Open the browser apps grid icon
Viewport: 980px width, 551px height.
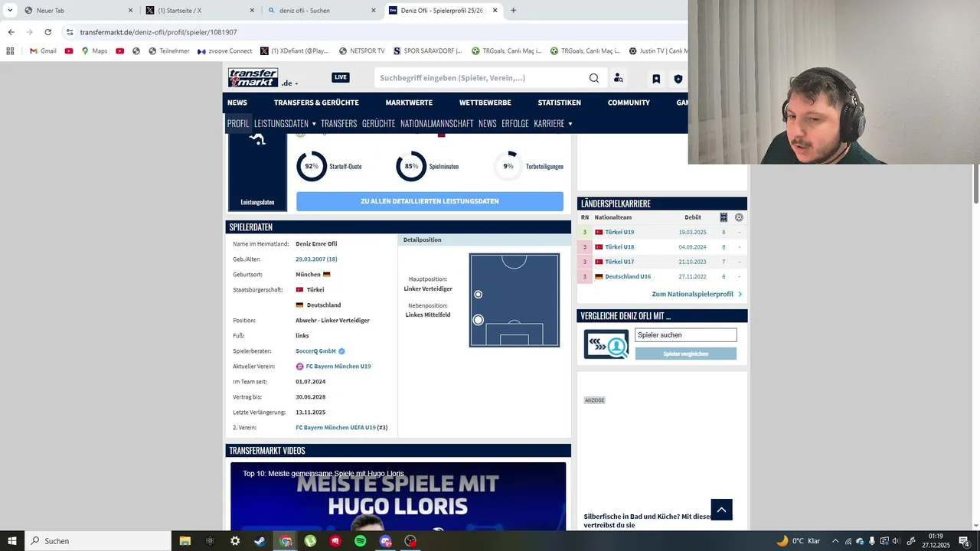pyautogui.click(x=10, y=51)
